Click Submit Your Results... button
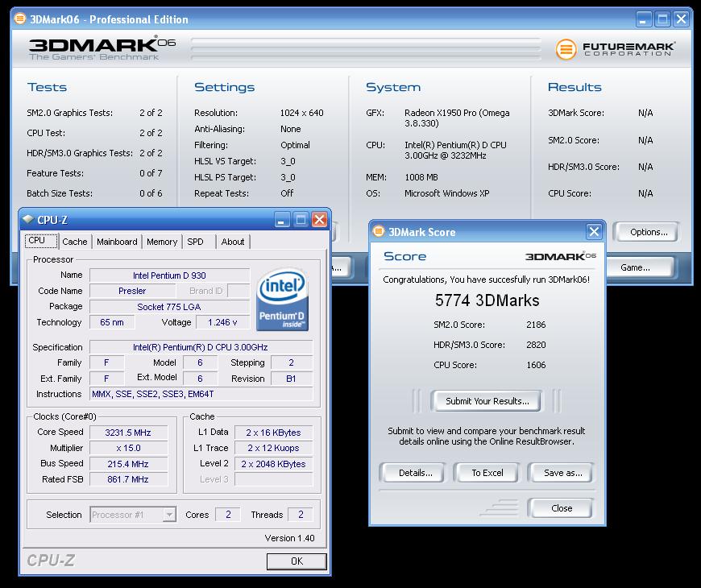The width and height of the screenshot is (701, 588). pos(487,401)
